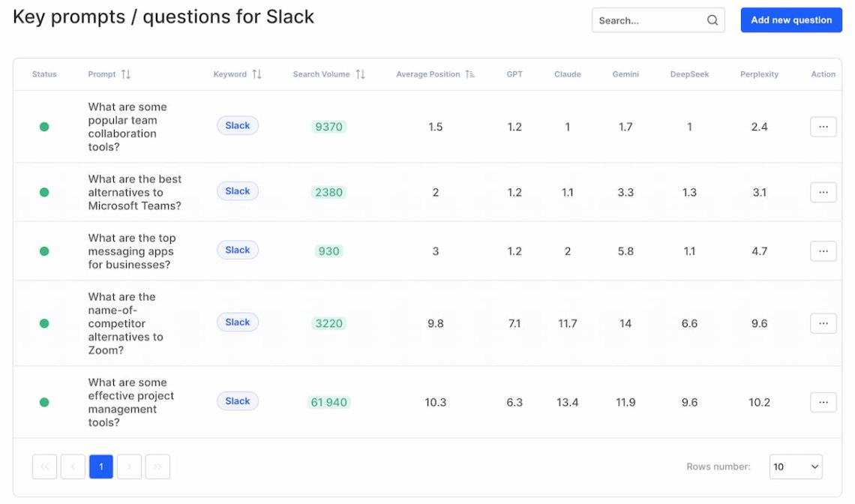Click Gemini value 5.8

[625, 251]
